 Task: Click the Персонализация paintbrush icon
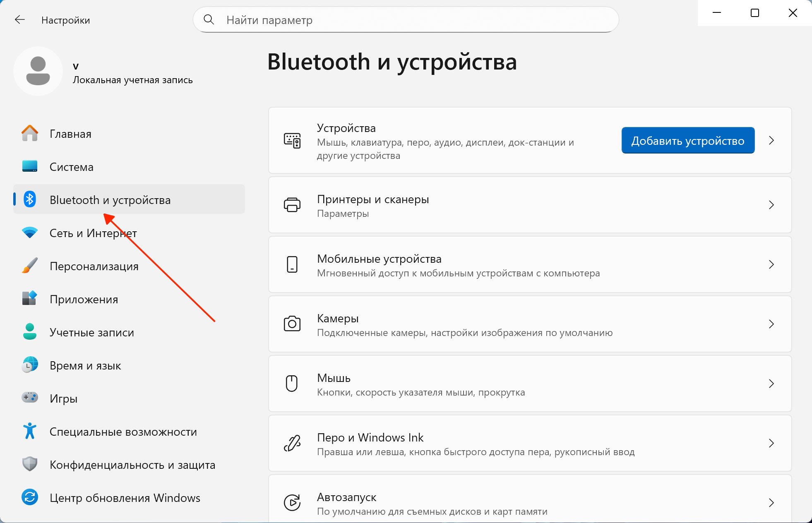30,266
